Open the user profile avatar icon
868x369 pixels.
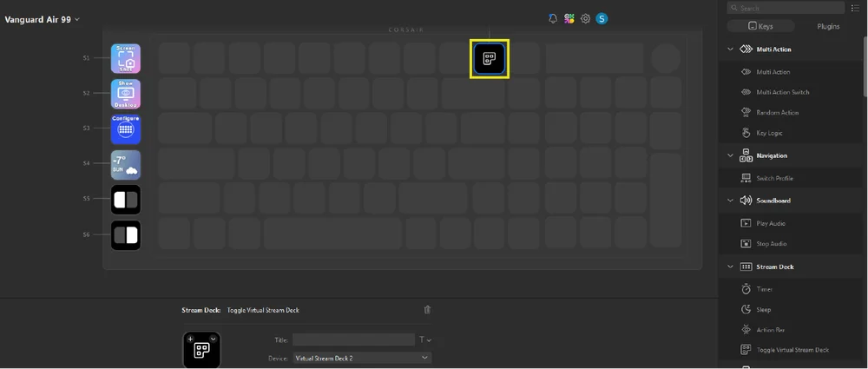pyautogui.click(x=602, y=18)
